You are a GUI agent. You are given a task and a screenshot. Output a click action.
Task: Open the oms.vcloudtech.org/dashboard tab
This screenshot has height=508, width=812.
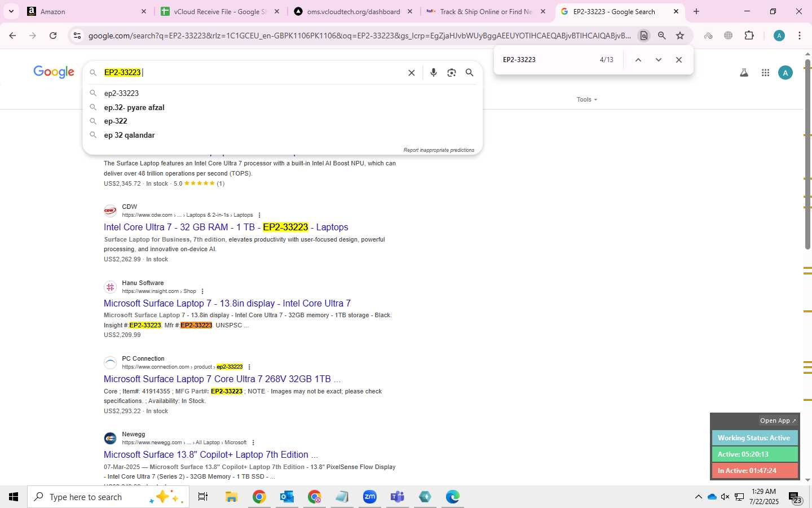(x=354, y=11)
